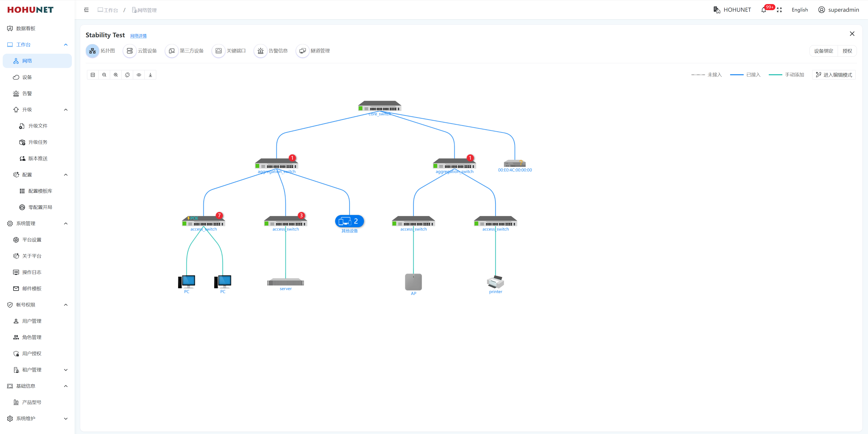Select the core_switch node
This screenshot has height=434, width=868.
(x=380, y=106)
